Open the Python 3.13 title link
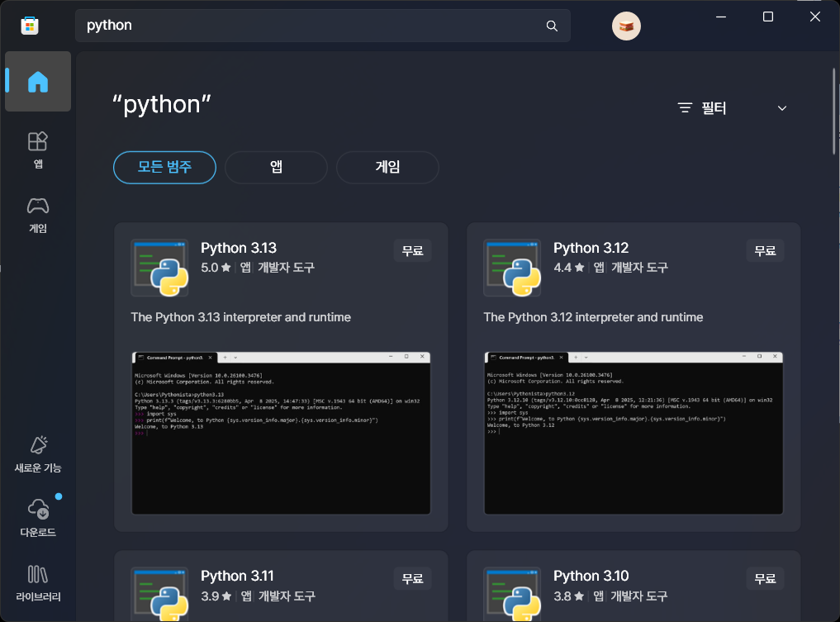 pyautogui.click(x=239, y=248)
